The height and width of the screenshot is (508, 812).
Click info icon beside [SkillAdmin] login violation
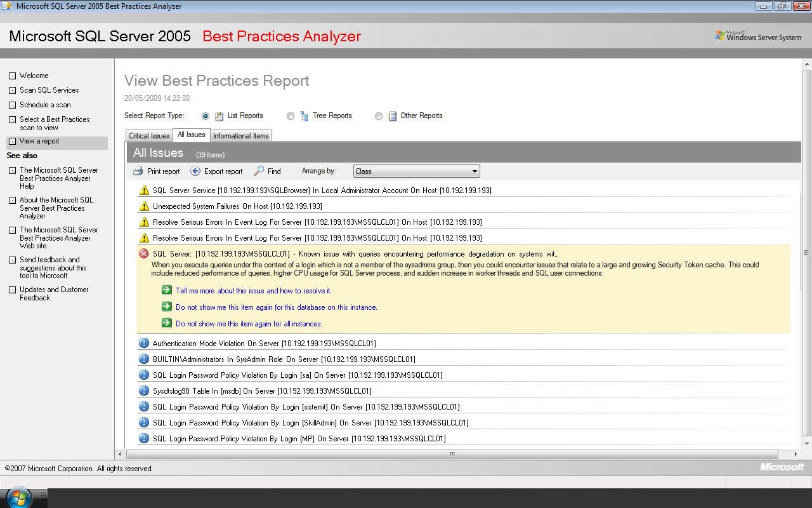tap(144, 422)
